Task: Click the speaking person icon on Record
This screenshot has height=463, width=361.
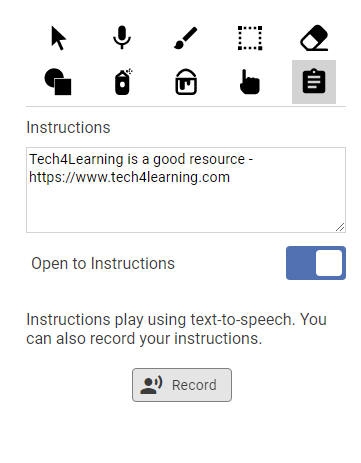Action: pyautogui.click(x=151, y=385)
